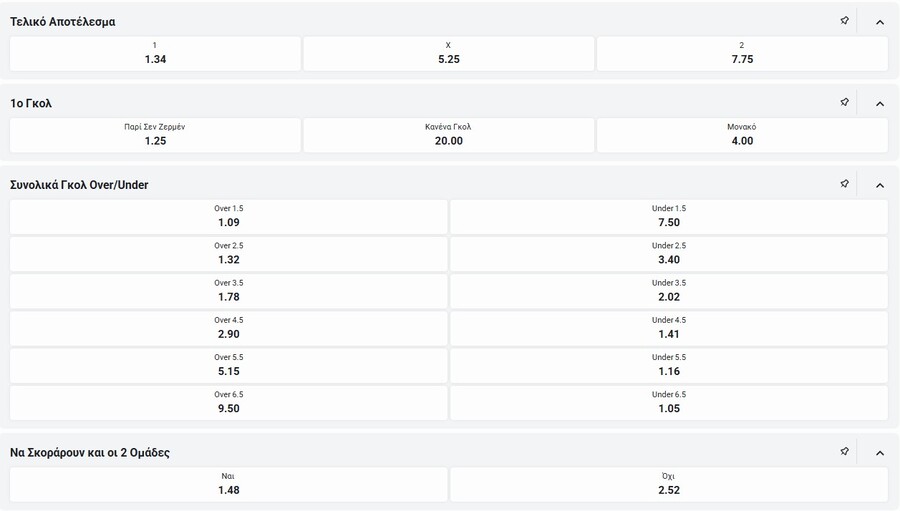Image resolution: width=900 pixels, height=511 pixels.
Task: Pick the draw X at 5.25
Action: point(449,53)
